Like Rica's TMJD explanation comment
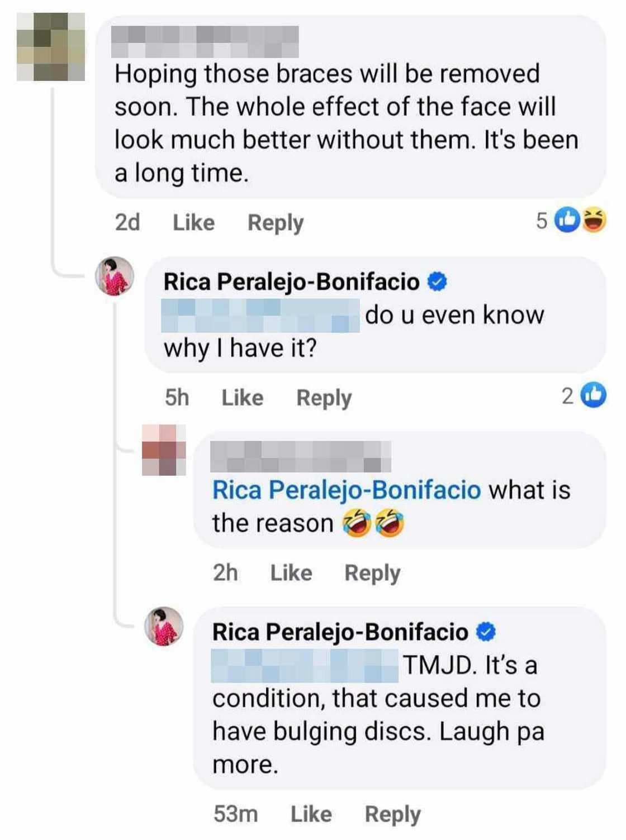The image size is (626, 840). point(311,814)
